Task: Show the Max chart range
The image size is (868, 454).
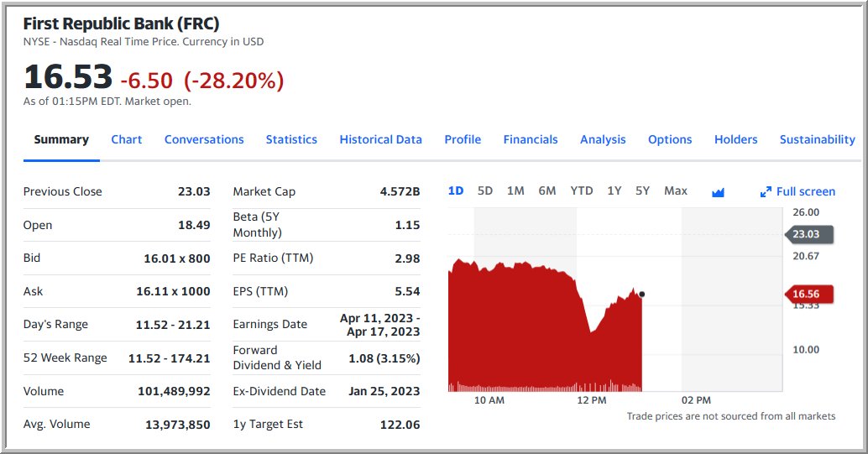Action: coord(676,191)
